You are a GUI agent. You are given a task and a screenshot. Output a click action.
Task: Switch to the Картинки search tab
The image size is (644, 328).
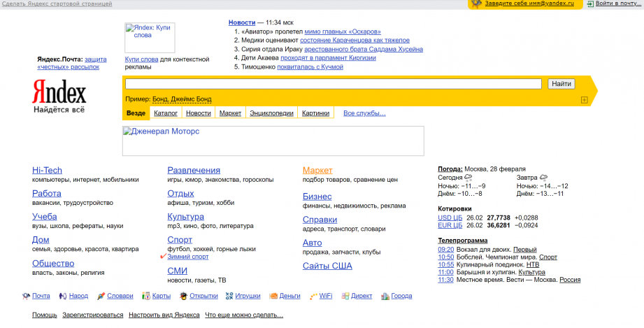pyautogui.click(x=315, y=113)
